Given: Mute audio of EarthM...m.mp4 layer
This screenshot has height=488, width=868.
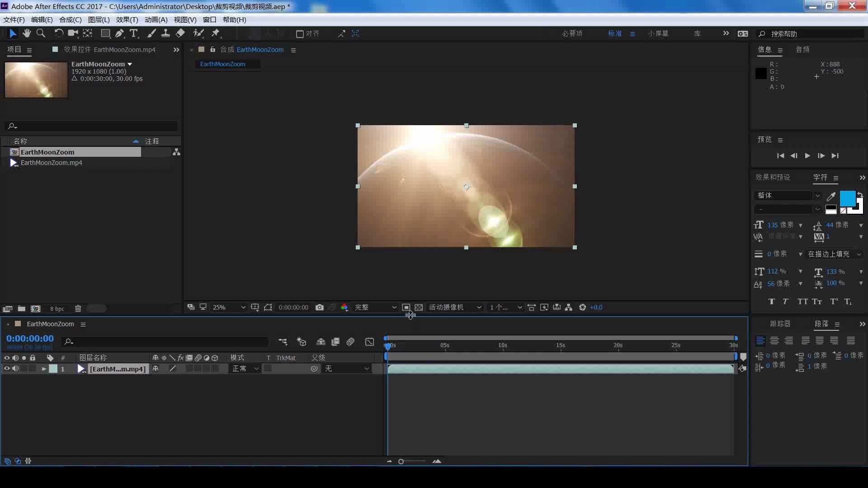Looking at the screenshot, I should [x=15, y=369].
